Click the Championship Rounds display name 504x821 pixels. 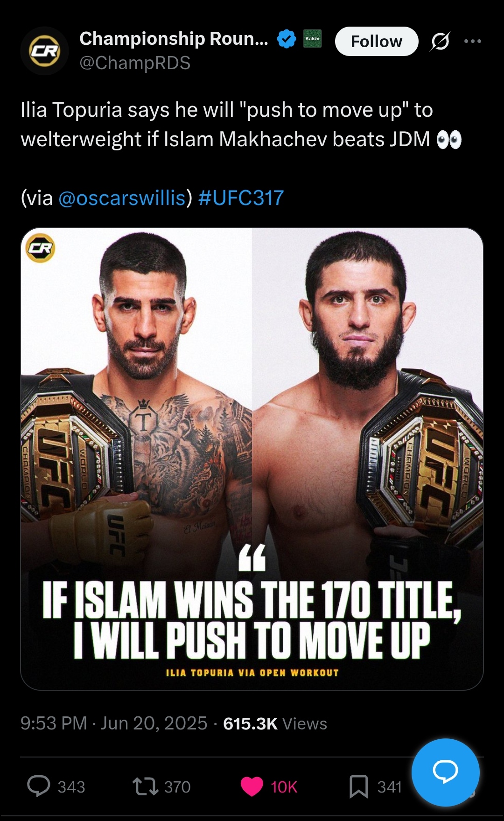point(174,39)
